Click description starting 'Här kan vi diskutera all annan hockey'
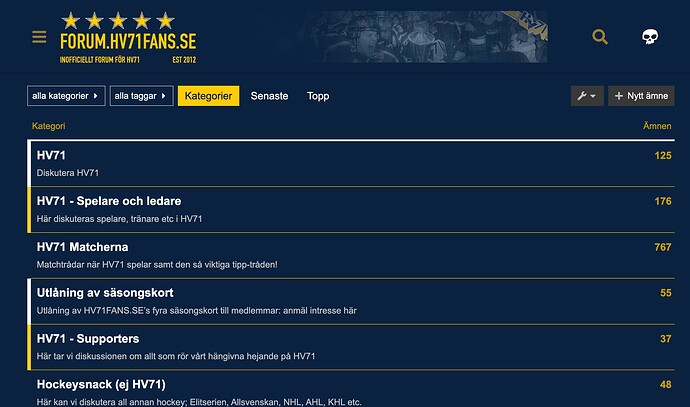690x407 pixels. (199, 402)
